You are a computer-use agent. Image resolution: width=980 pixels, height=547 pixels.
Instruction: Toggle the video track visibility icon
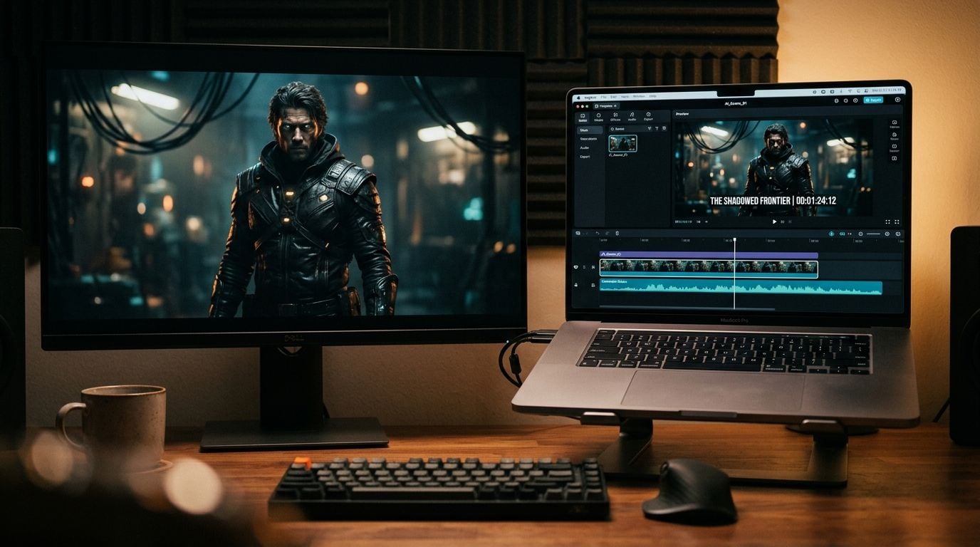coord(576,267)
